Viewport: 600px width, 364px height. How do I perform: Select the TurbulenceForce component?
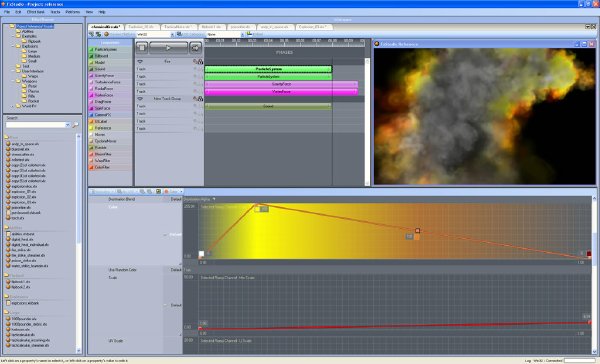tap(110, 82)
